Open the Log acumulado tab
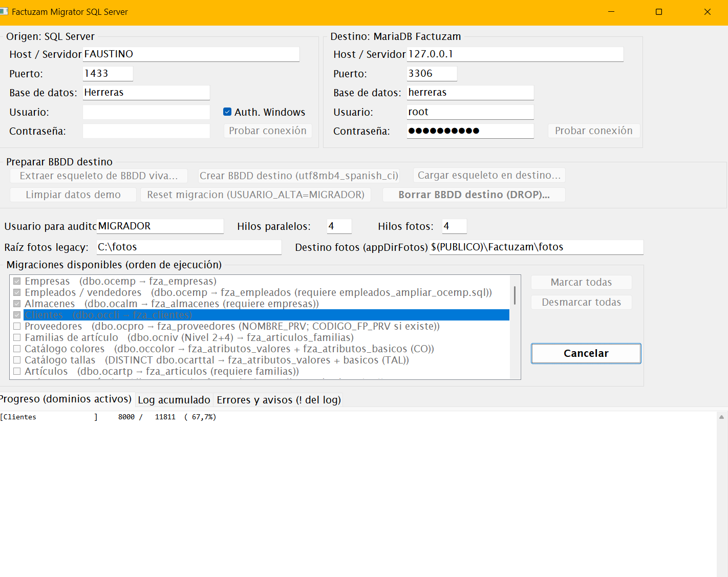Viewport: 728px width, 577px height. point(174,400)
